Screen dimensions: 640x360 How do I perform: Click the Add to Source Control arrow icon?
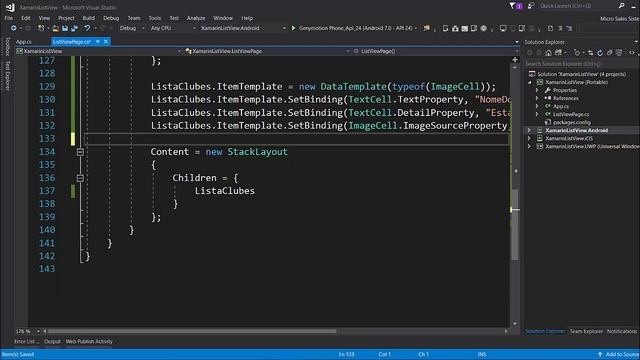[x=600, y=354]
